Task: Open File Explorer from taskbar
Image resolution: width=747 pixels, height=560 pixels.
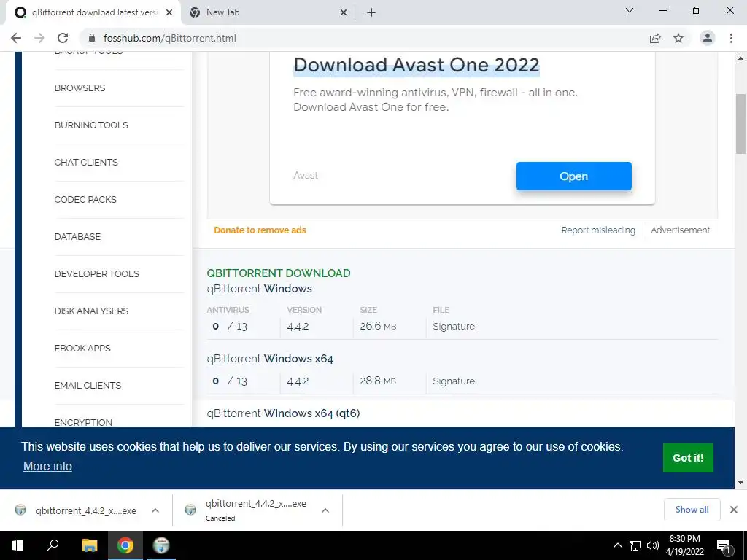Action: [x=89, y=545]
